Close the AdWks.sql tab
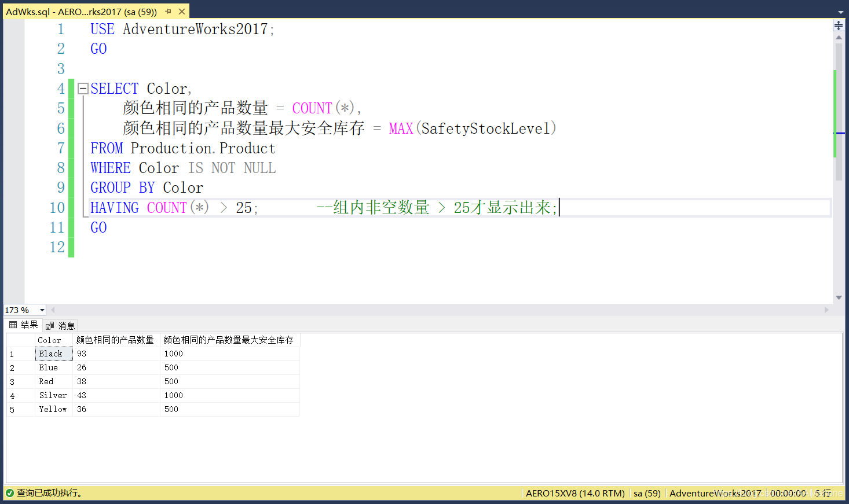The height and width of the screenshot is (504, 849). [x=182, y=12]
